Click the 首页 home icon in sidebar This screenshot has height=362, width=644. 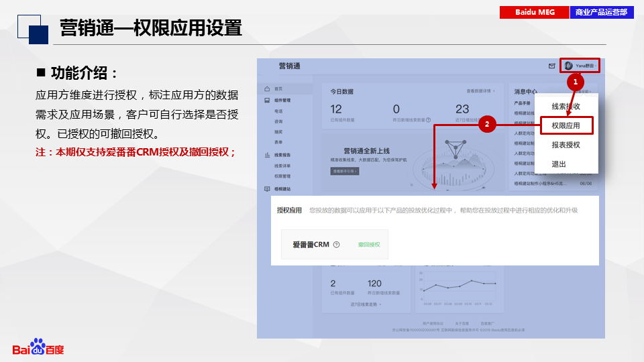pos(267,88)
